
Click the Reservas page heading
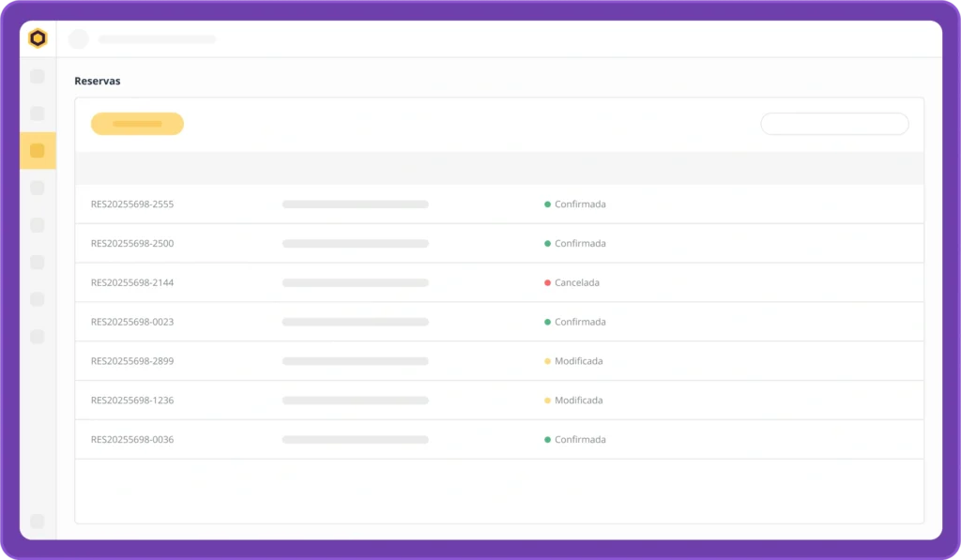click(x=98, y=82)
